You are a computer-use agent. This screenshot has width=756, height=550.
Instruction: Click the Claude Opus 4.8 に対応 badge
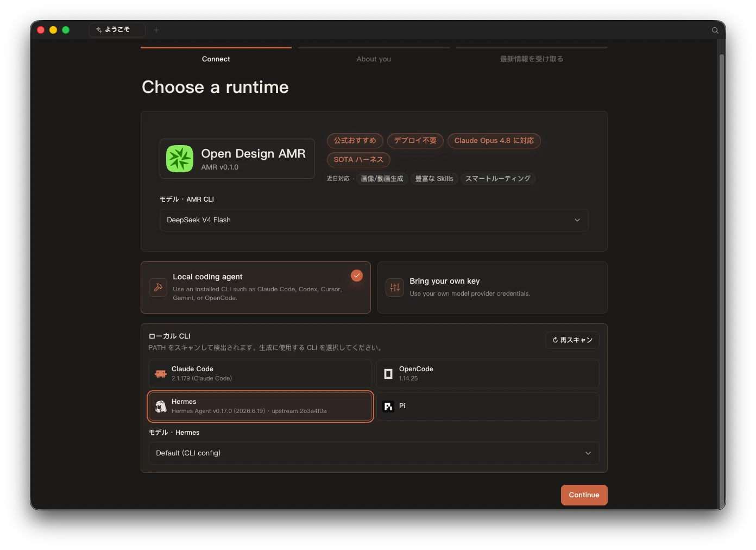coord(494,141)
